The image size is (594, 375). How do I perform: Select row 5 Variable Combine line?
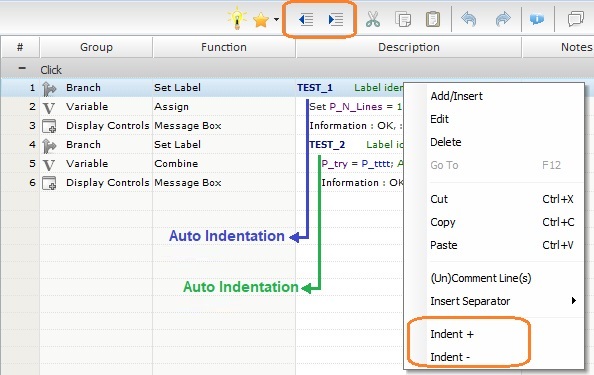202,164
